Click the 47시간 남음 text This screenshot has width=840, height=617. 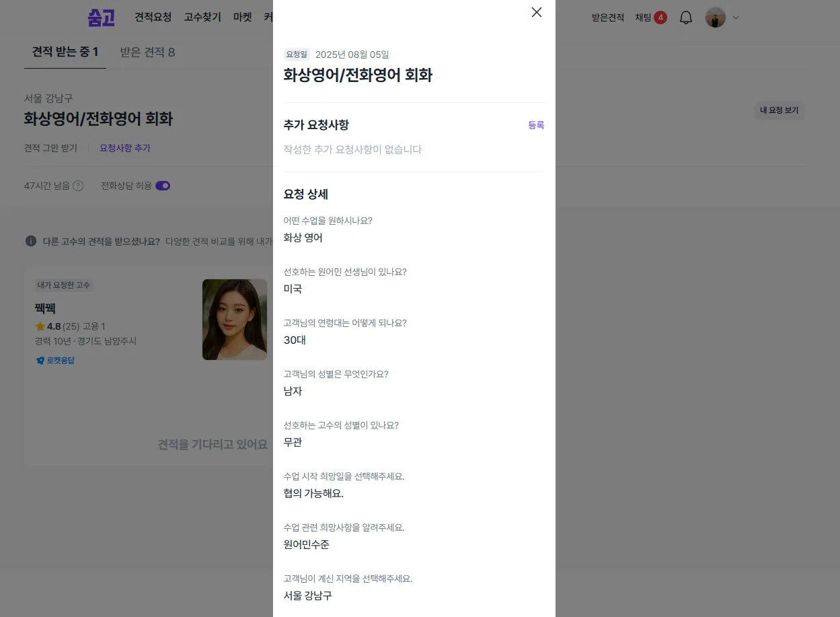point(47,186)
